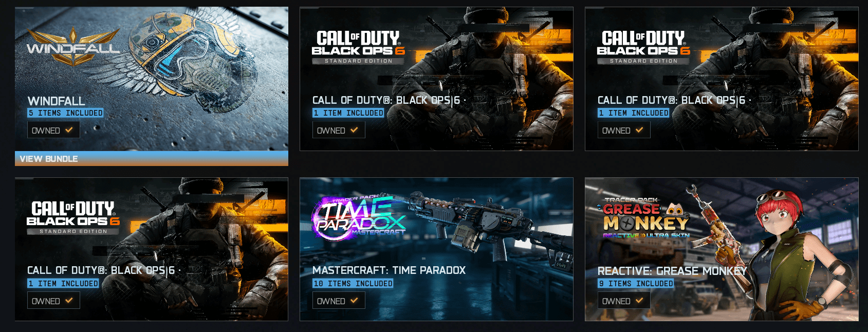Viewport: 868px width, 332px height.
Task: Click the Owned button on the Windfall bundle
Action: point(53,130)
